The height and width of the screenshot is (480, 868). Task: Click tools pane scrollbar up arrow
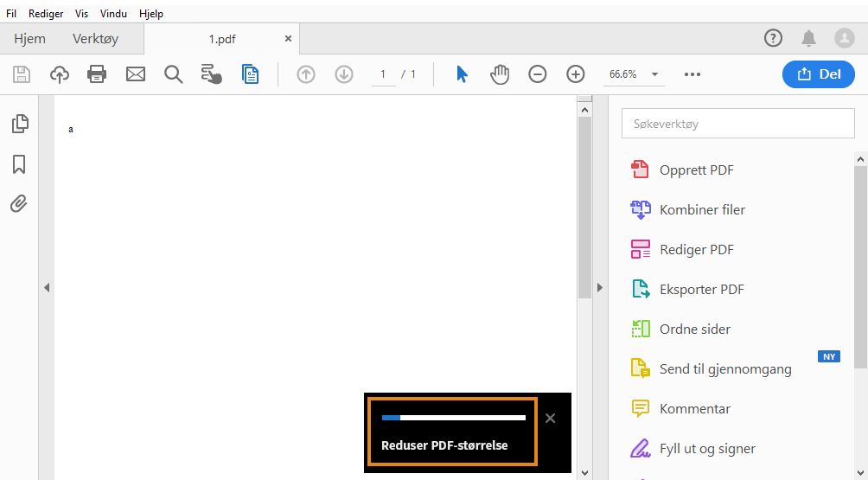860,159
